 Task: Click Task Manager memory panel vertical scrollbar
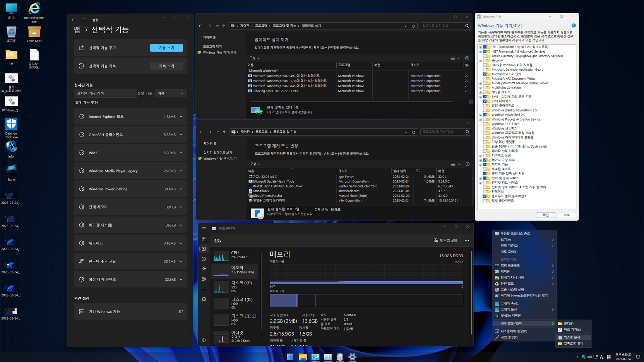[471, 293]
